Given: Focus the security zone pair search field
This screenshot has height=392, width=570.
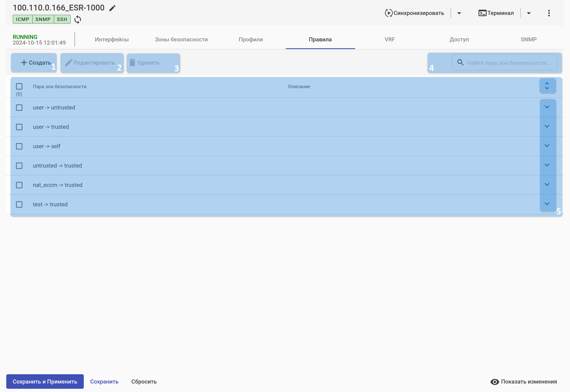Looking at the screenshot, I should [x=509, y=63].
